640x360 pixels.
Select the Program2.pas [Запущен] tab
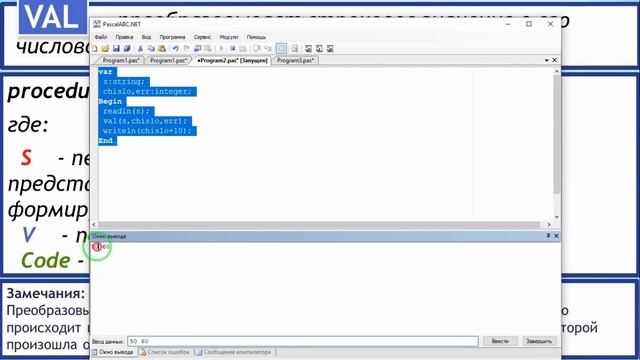(232, 60)
